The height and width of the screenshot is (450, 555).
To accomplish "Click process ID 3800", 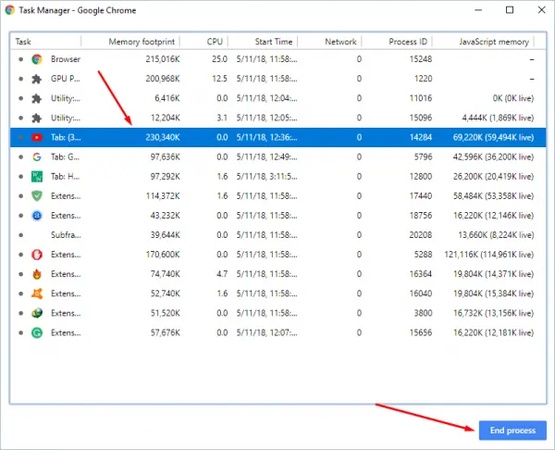I will tap(423, 313).
